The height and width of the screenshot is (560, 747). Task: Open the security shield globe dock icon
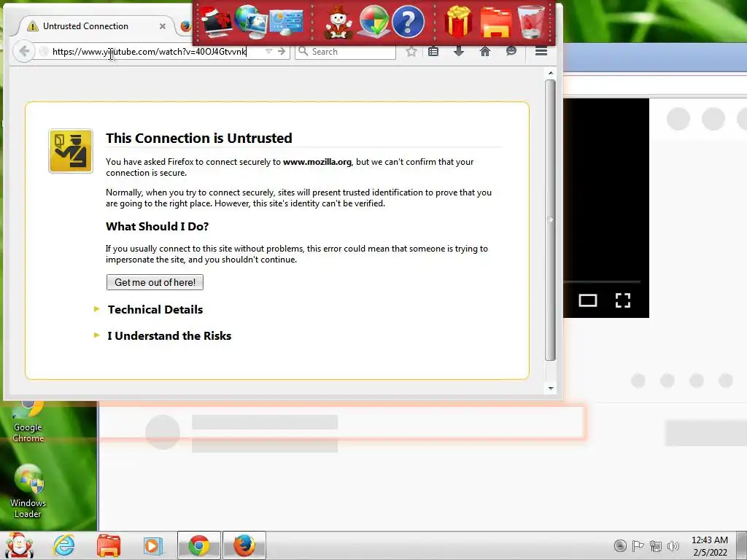373,22
